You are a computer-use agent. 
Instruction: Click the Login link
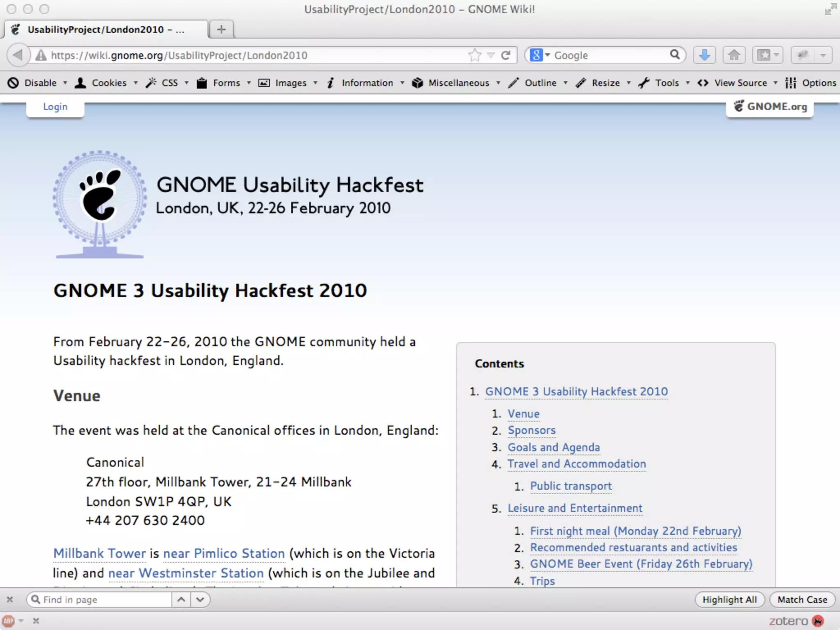[x=55, y=107]
